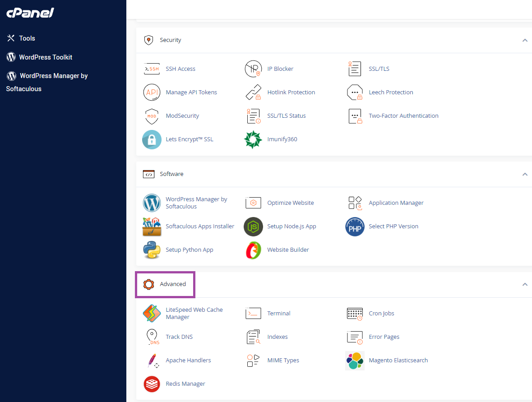The image size is (532, 402).
Task: Collapse the Advanced section chevron
Action: (x=525, y=284)
